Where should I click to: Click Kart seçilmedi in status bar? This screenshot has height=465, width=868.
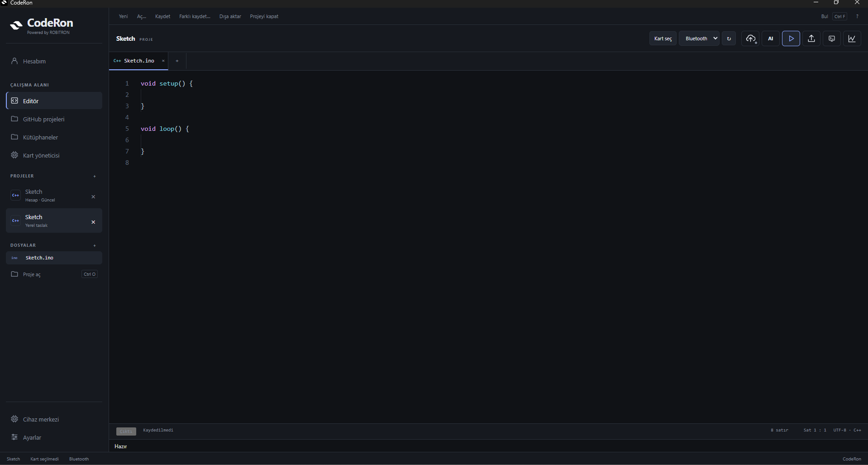(44, 459)
